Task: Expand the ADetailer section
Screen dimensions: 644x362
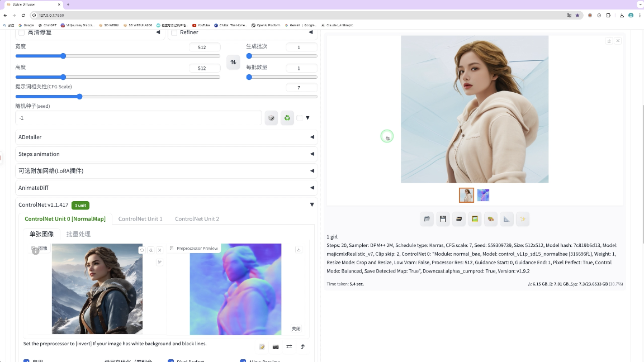Action: (167, 137)
